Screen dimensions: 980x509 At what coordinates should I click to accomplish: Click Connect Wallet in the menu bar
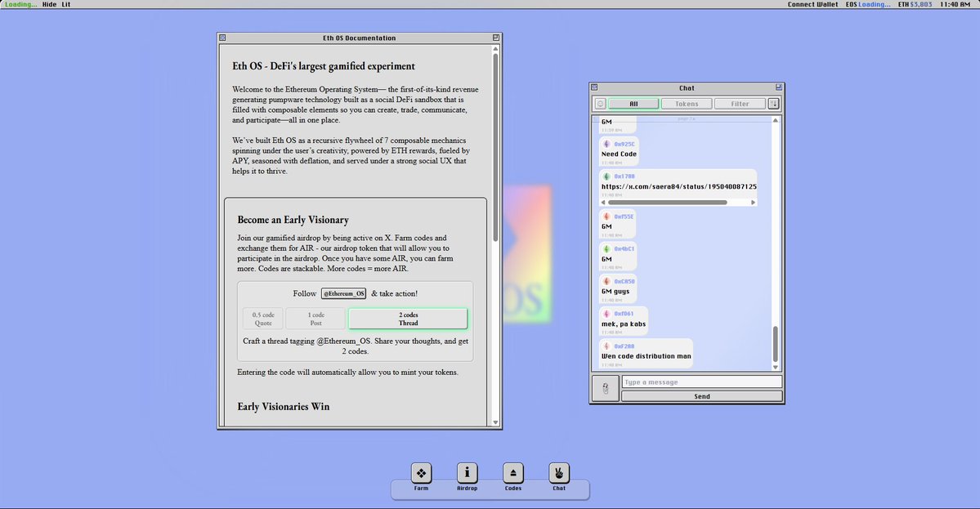812,4
